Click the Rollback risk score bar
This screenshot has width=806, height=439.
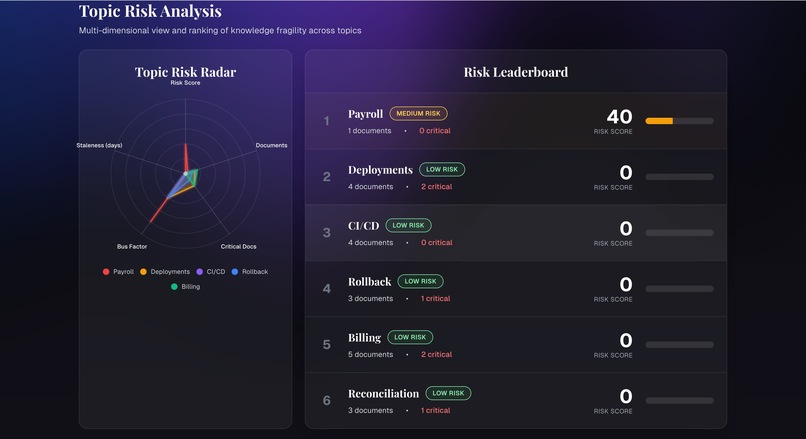[x=680, y=289]
